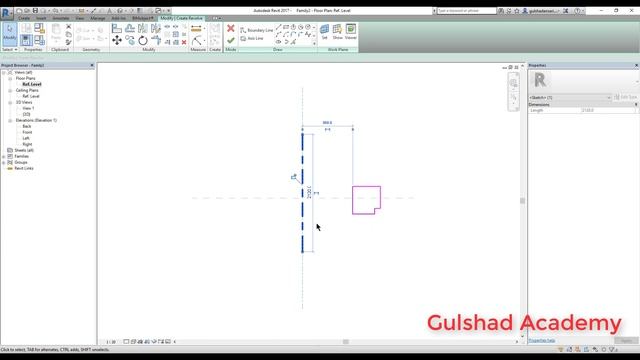
Task: Click the 1:20 view scale button
Action: point(111,342)
